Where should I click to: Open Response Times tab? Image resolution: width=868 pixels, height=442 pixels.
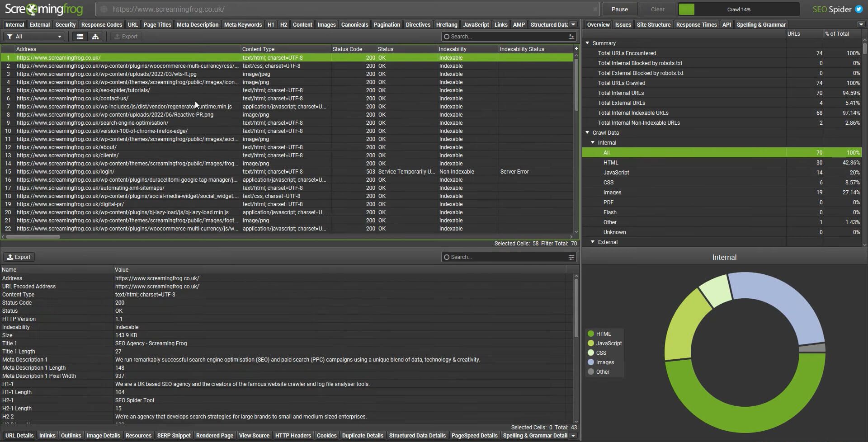pyautogui.click(x=696, y=24)
